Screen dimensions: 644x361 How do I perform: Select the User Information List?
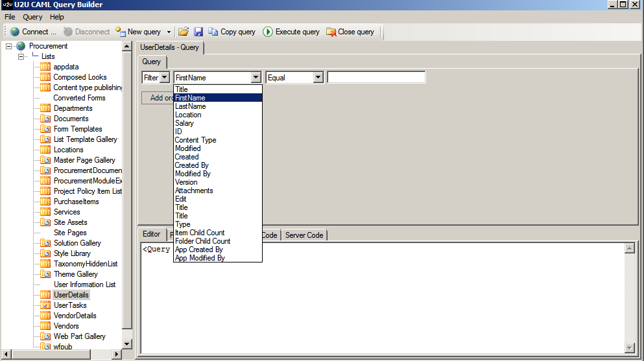pyautogui.click(x=84, y=285)
